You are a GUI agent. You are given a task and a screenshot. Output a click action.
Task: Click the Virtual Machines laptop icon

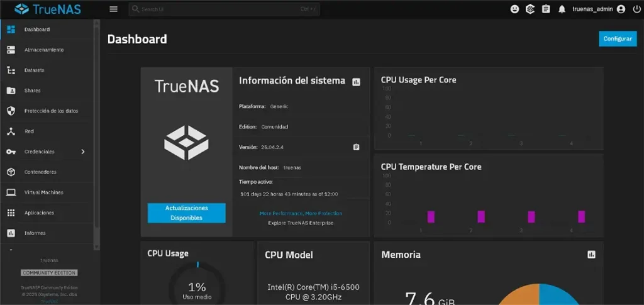click(x=11, y=192)
